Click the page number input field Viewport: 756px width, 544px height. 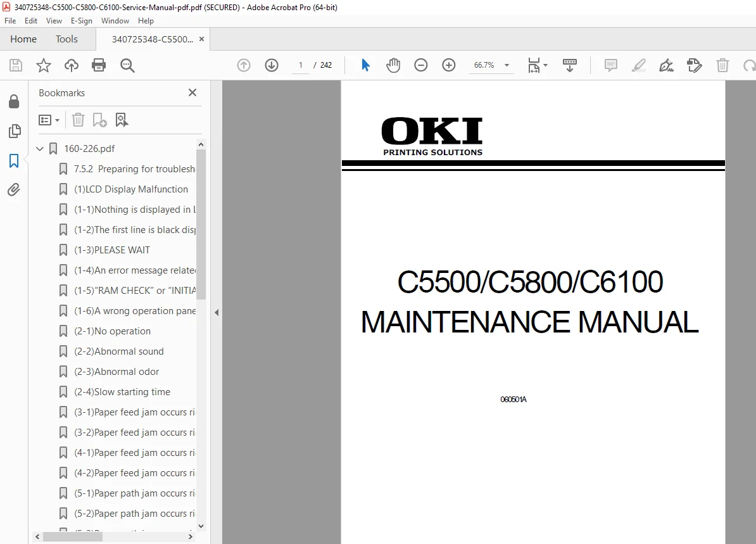click(x=301, y=65)
